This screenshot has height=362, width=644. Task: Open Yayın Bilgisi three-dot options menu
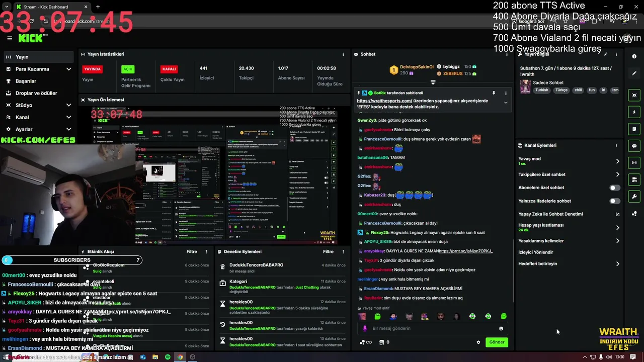pyautogui.click(x=616, y=54)
